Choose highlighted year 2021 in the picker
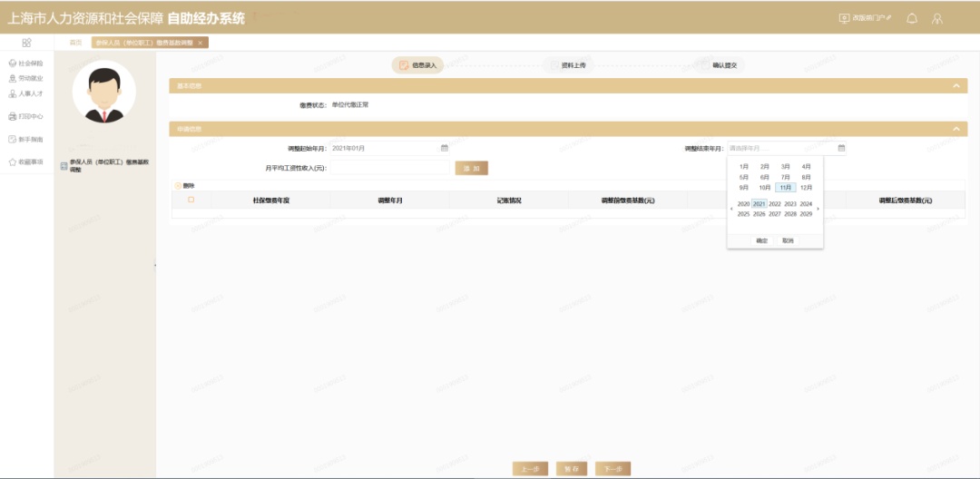The image size is (980, 479). [759, 204]
